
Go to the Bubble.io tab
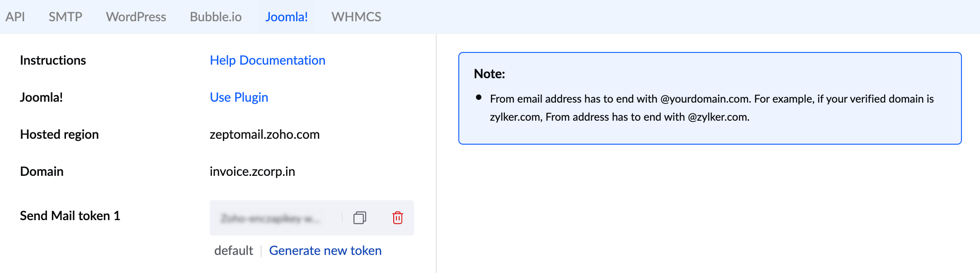[216, 17]
